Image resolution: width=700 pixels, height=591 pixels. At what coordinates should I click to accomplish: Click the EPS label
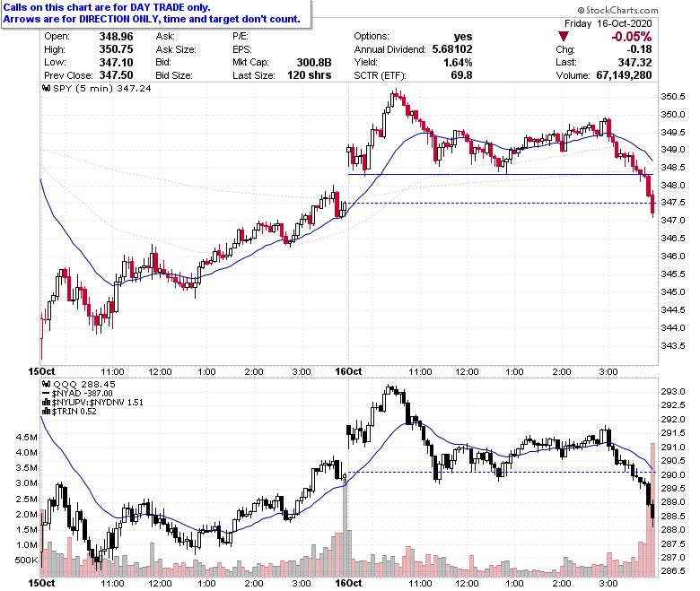coord(242,49)
